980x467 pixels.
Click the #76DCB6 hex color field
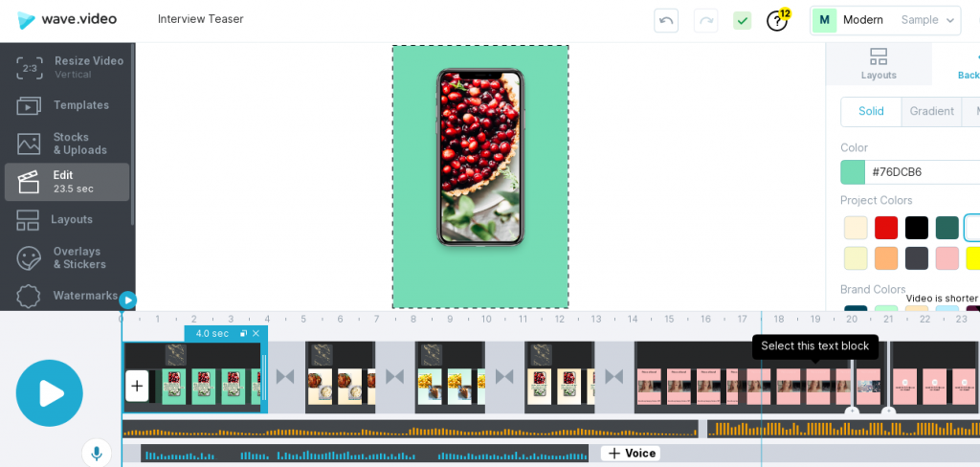(x=922, y=172)
